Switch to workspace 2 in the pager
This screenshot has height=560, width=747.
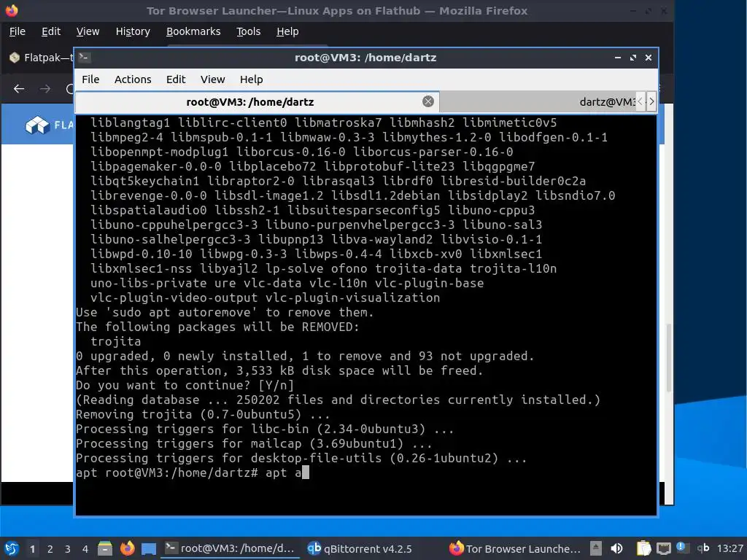(x=50, y=549)
